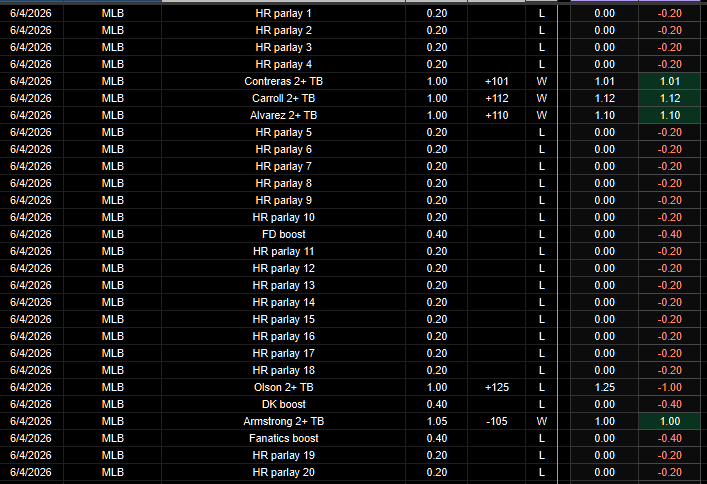Select the "HR parlay 13" cell
707x484 pixels.
pos(283,285)
